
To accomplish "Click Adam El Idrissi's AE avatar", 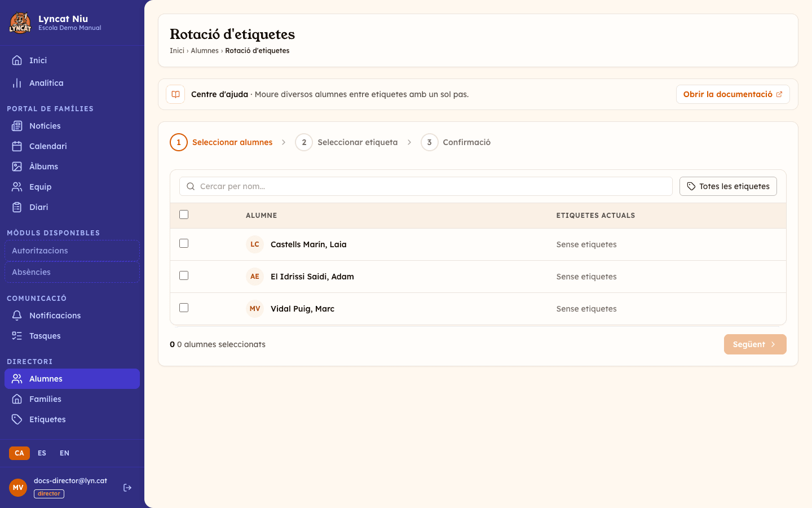I will pos(255,277).
